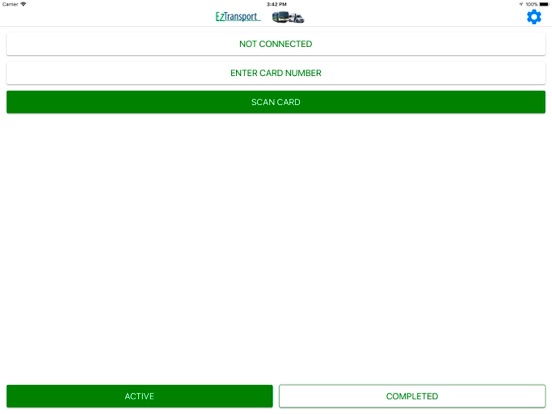The image size is (552, 414).
Task: Switch to the COMPLETED tab
Action: 412,396
